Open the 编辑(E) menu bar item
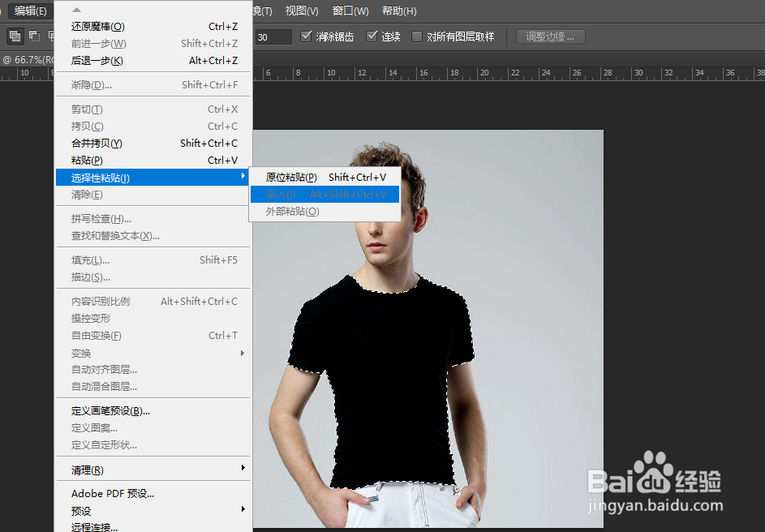The width and height of the screenshot is (765, 532). click(x=30, y=11)
